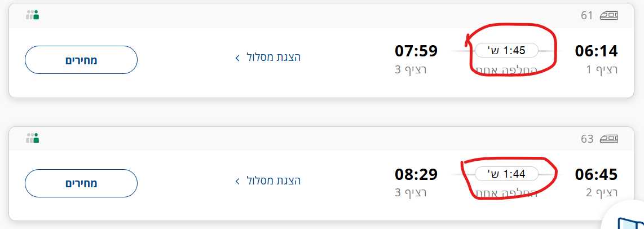Image resolution: width=644 pixels, height=229 pixels.
Task: Select the 06:14 departure time
Action: 596,51
